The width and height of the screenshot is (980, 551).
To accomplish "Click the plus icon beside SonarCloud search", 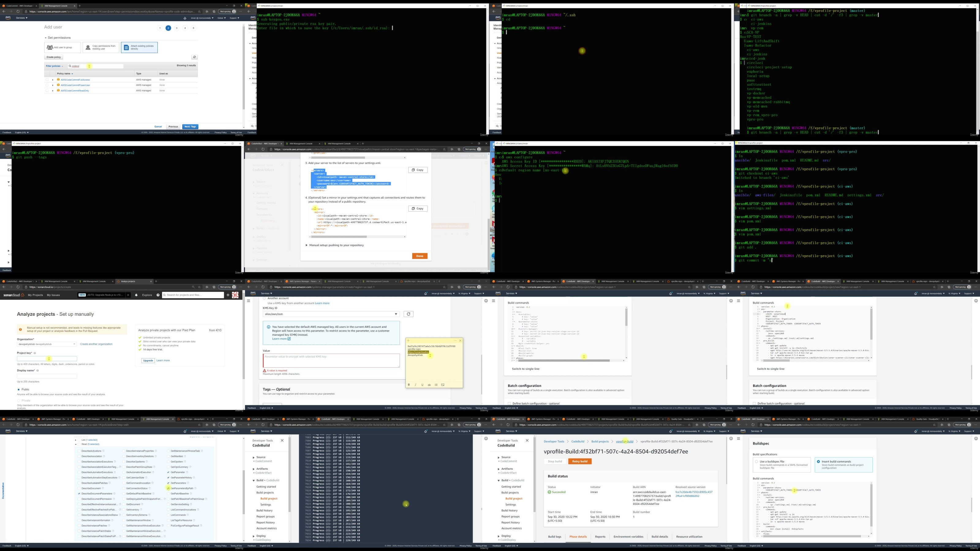I will point(228,295).
